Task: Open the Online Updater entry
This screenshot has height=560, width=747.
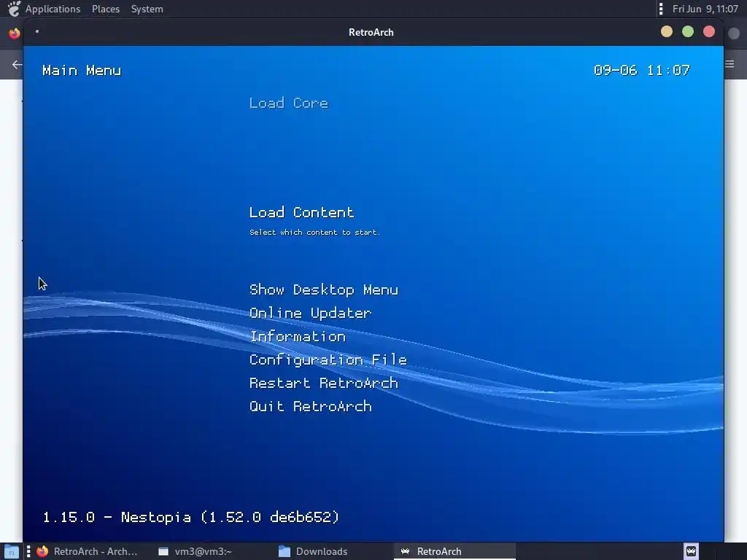Action: [311, 314]
